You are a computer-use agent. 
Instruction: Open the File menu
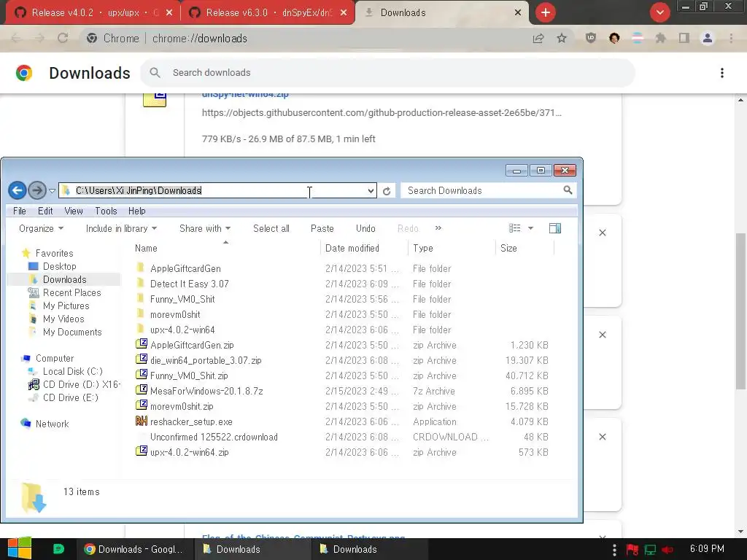coord(20,211)
